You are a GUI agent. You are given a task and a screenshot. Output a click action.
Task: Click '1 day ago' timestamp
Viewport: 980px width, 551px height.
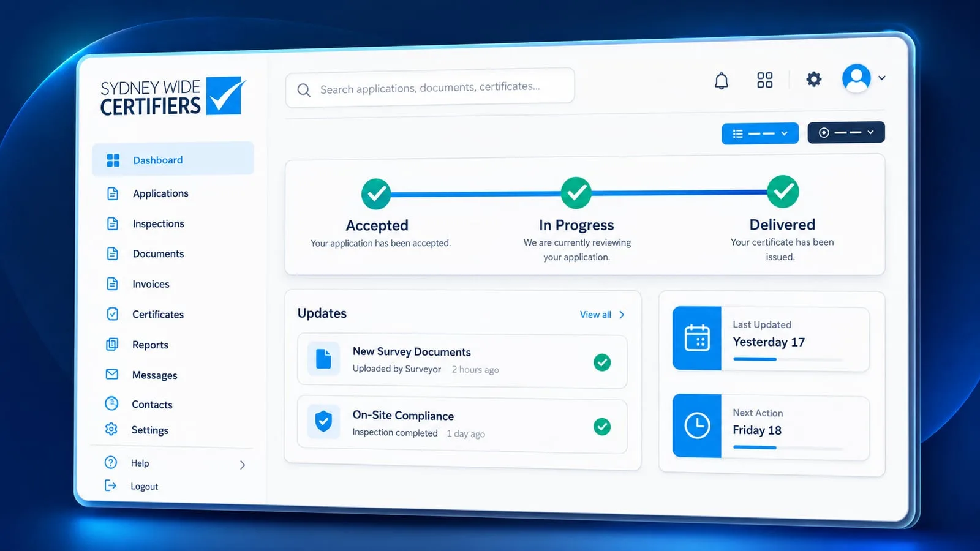(466, 434)
